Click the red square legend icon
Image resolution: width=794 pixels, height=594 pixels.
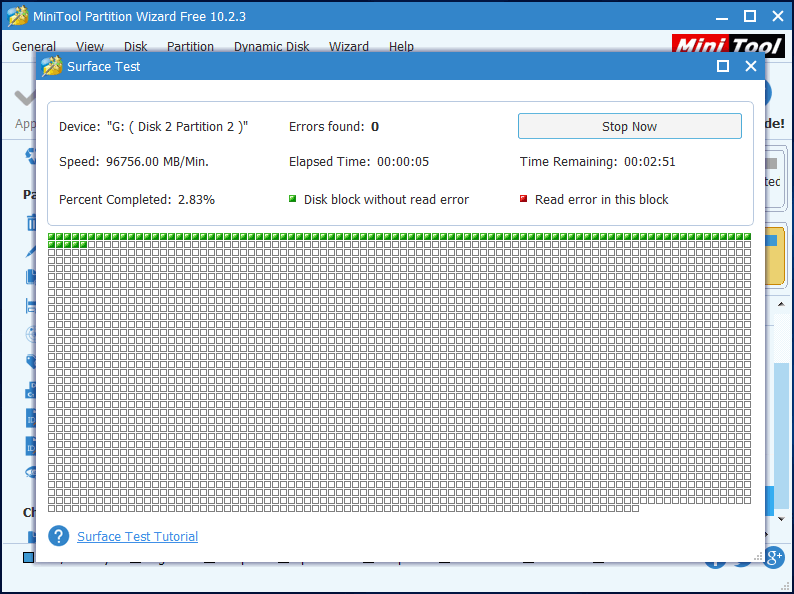[x=524, y=199]
